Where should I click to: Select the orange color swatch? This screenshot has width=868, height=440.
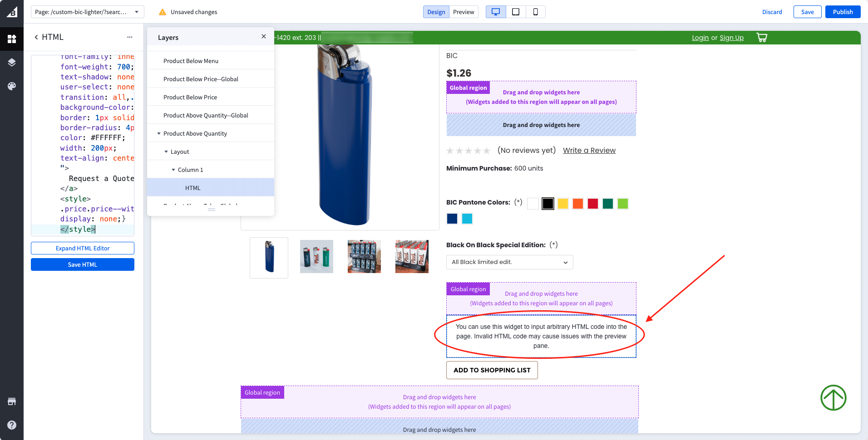click(578, 204)
